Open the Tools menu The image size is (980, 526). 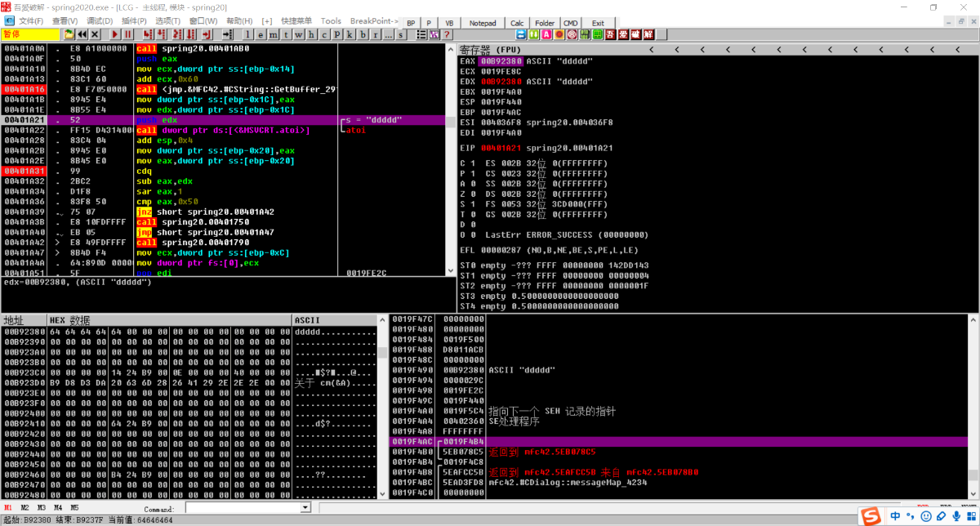(331, 21)
